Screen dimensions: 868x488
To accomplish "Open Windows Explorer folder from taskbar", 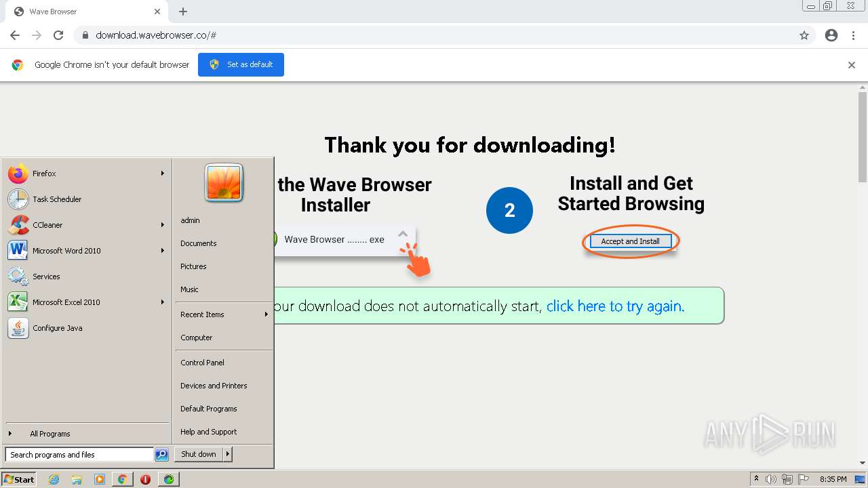I will [x=77, y=479].
